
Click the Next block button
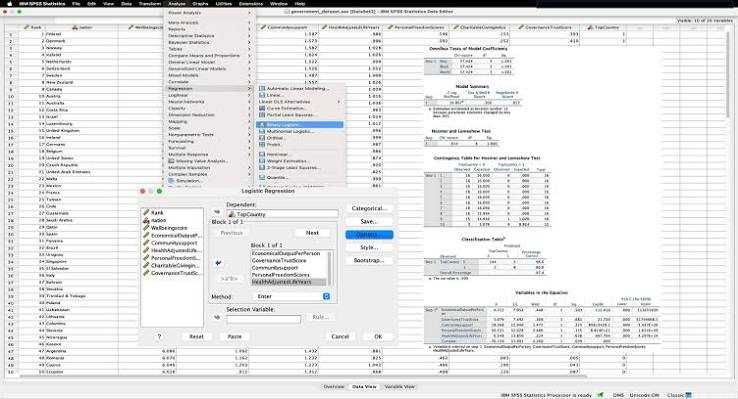[x=312, y=233]
